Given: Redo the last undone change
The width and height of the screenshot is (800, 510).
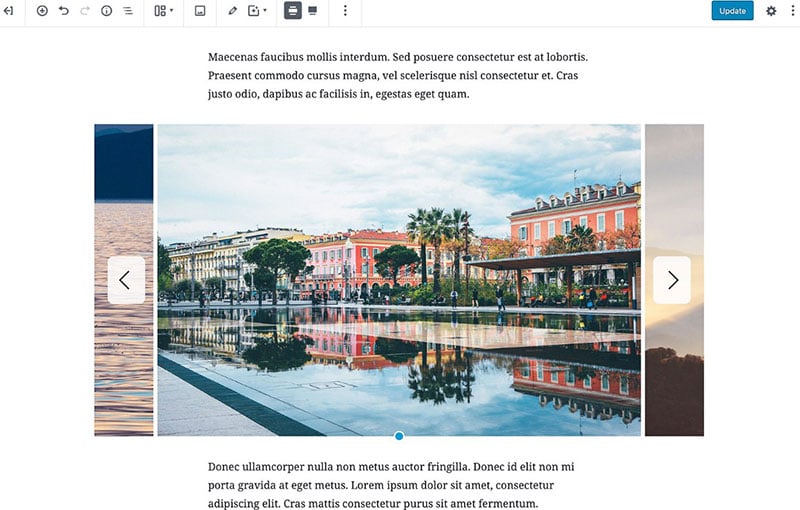Looking at the screenshot, I should pyautogui.click(x=85, y=11).
